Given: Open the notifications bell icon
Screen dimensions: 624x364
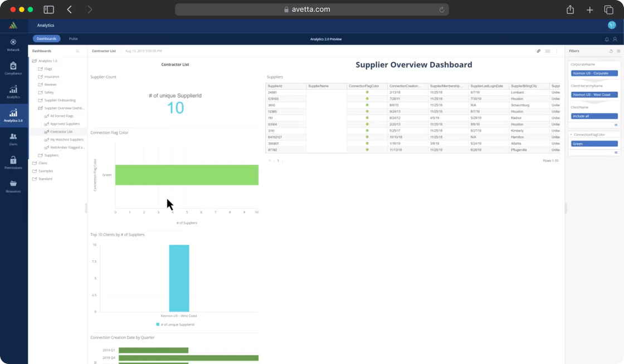Looking at the screenshot, I should tap(607, 39).
